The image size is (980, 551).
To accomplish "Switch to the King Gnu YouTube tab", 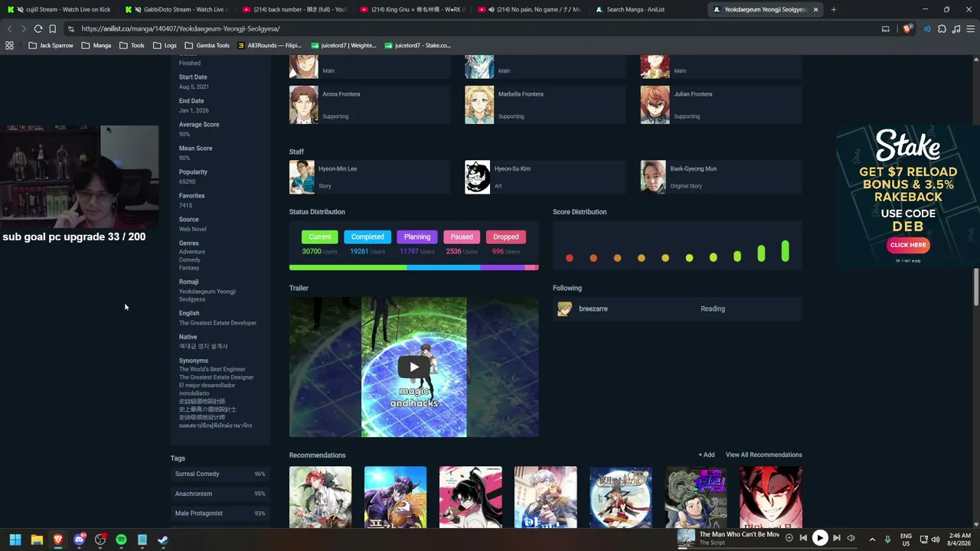I will tap(412, 10).
